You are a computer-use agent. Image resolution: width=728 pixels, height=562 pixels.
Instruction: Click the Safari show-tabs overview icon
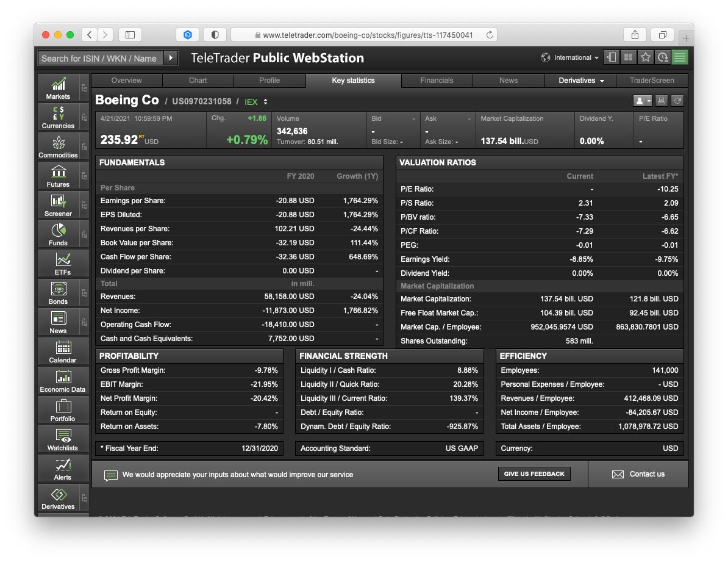coord(663,35)
